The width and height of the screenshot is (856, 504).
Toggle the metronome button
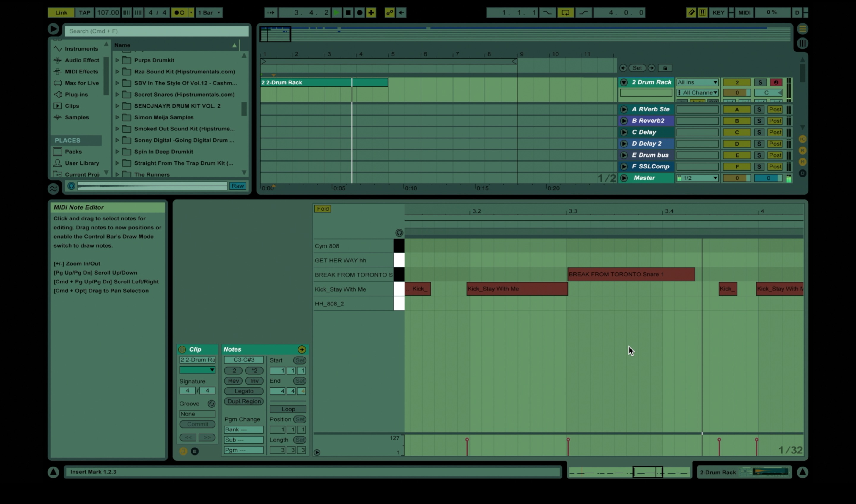point(179,12)
